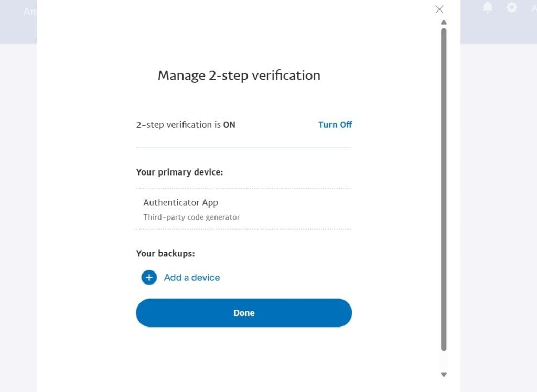Click the Done button
This screenshot has height=392, width=537.
click(x=244, y=312)
